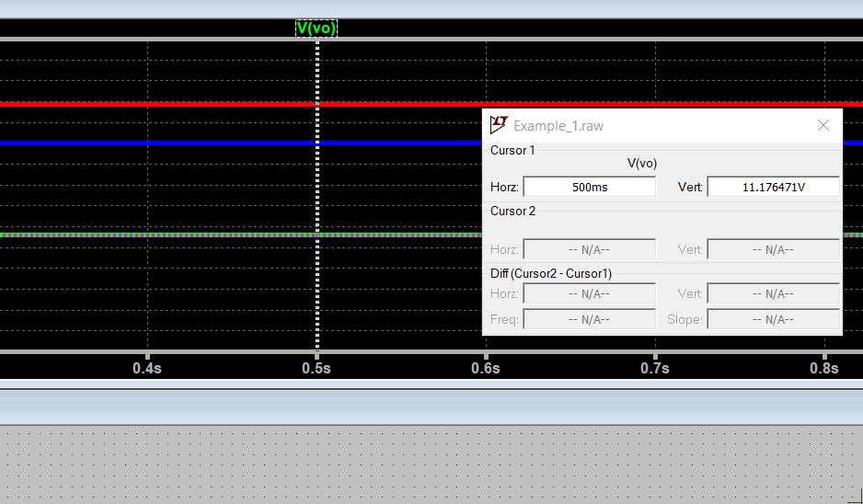Click the Slope field in Diff section
The height and width of the screenshot is (504, 863).
[773, 319]
